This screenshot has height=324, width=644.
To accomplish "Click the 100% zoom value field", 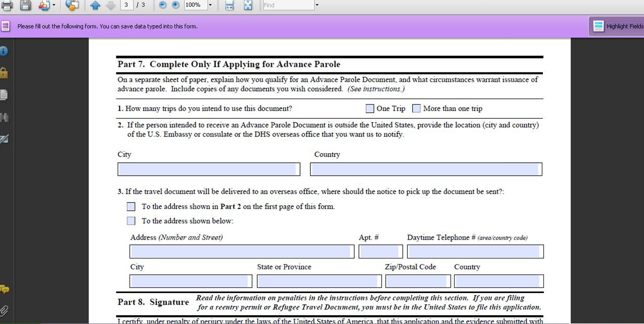I will [195, 5].
